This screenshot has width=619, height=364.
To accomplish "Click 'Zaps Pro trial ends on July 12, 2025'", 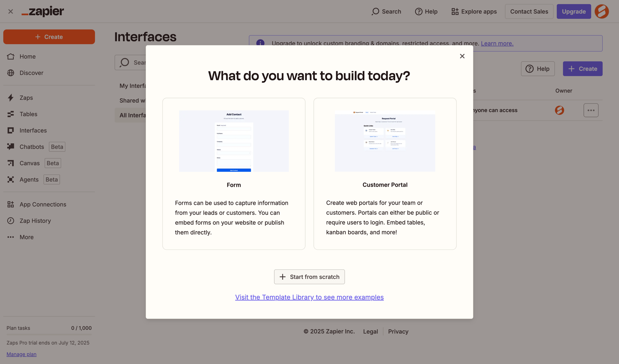I will click(48, 343).
